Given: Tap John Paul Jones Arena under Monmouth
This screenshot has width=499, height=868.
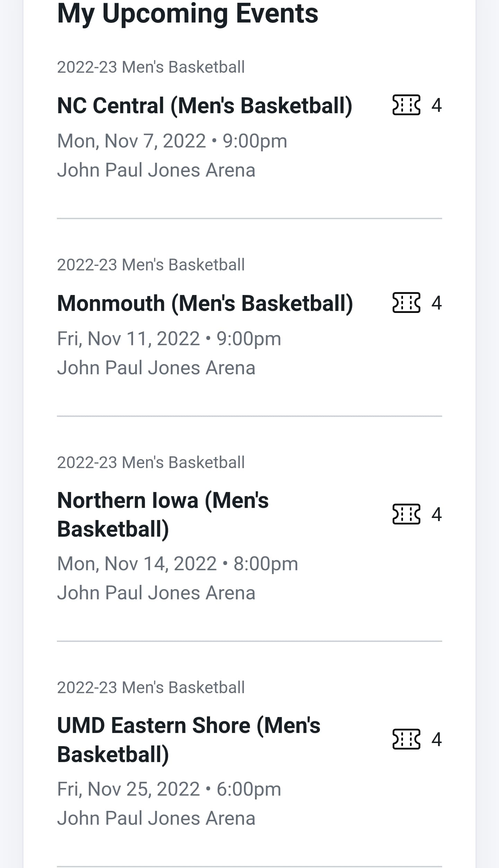Looking at the screenshot, I should point(156,368).
